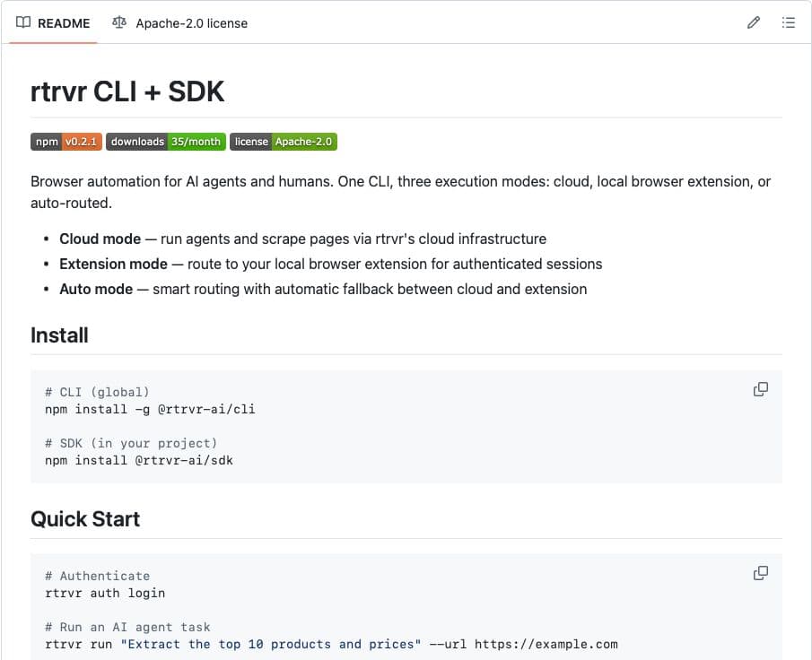Image resolution: width=812 pixels, height=660 pixels.
Task: Click the Quick Start section heading
Action: point(85,519)
